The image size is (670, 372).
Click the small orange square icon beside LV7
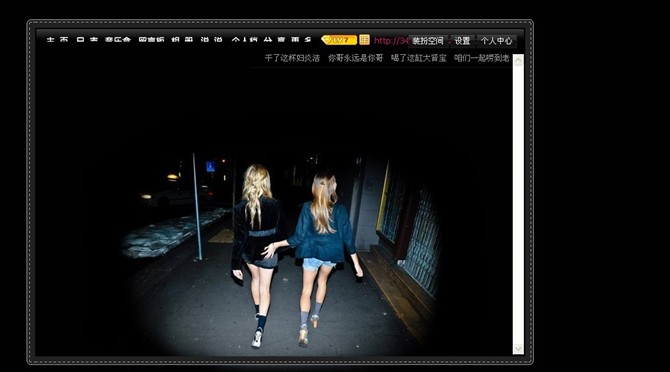[364, 40]
